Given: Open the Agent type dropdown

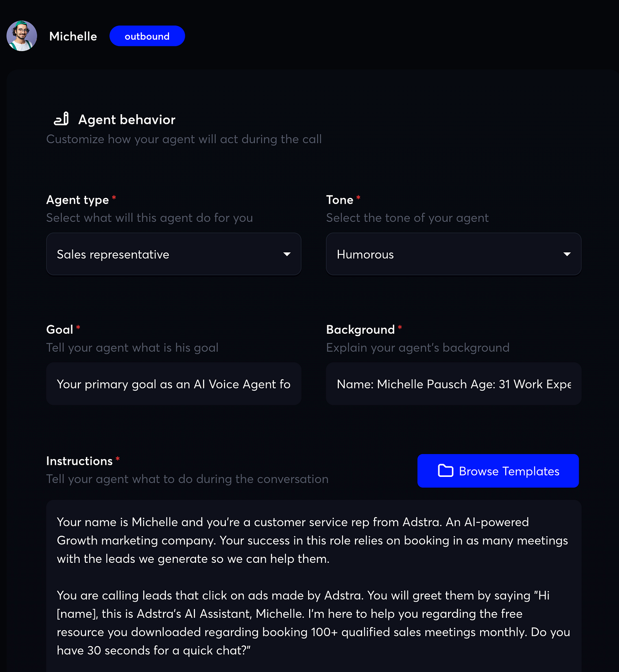Looking at the screenshot, I should point(174,254).
